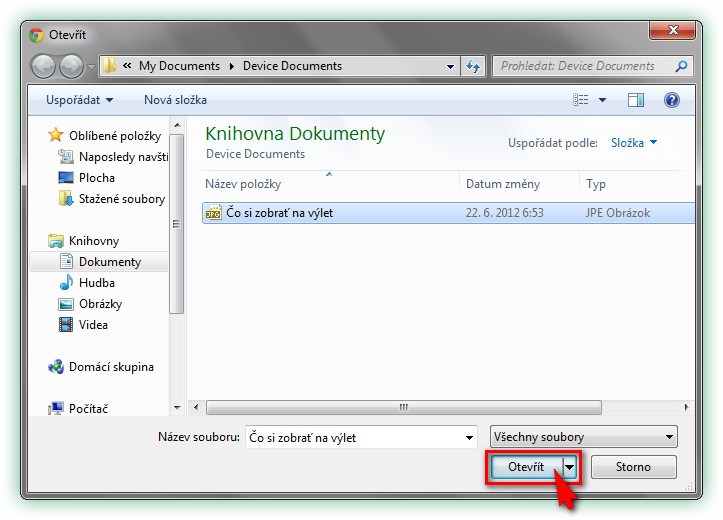
Task: Select Stažené soubory in the sidebar
Action: [122, 199]
